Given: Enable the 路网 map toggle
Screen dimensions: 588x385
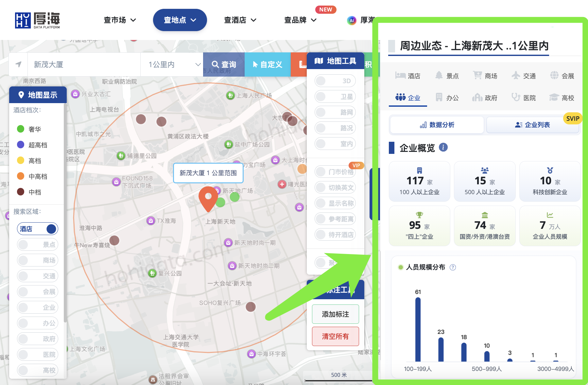Looking at the screenshot, I should pyautogui.click(x=335, y=112).
